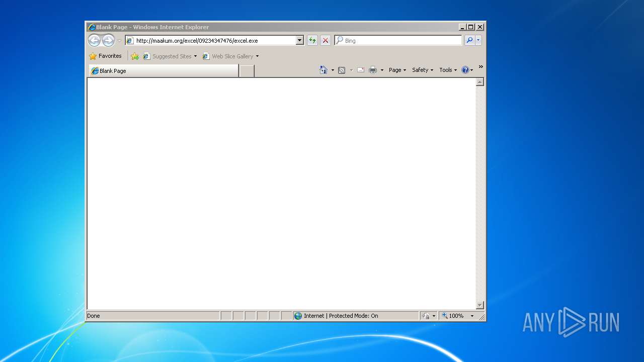
Task: Close the Internet Explorer window
Action: click(480, 27)
